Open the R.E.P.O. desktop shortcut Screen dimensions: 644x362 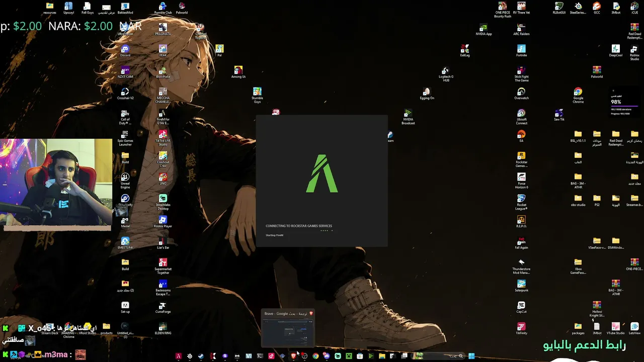click(521, 222)
